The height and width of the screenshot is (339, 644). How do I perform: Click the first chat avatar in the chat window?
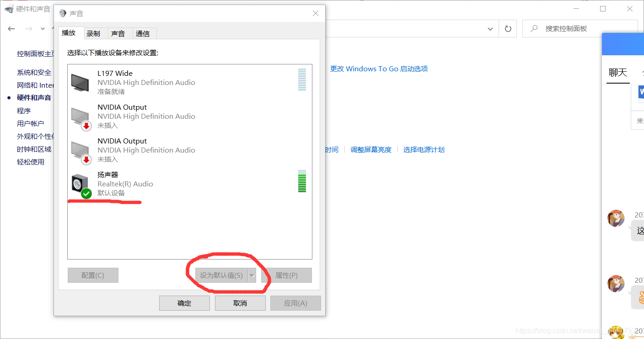tap(616, 218)
